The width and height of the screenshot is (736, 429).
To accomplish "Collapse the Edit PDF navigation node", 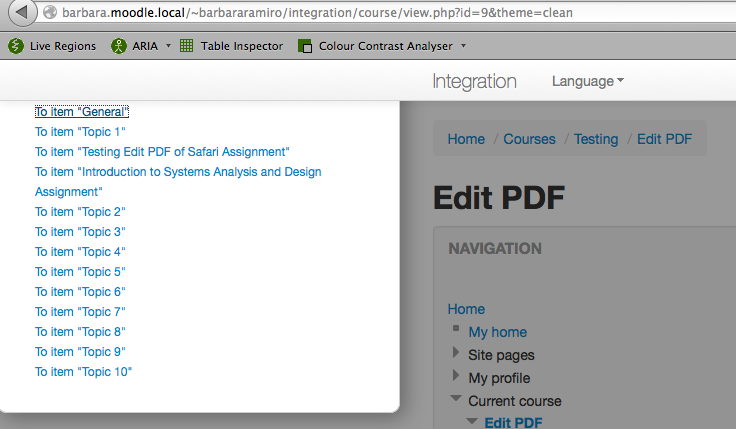I will [472, 421].
